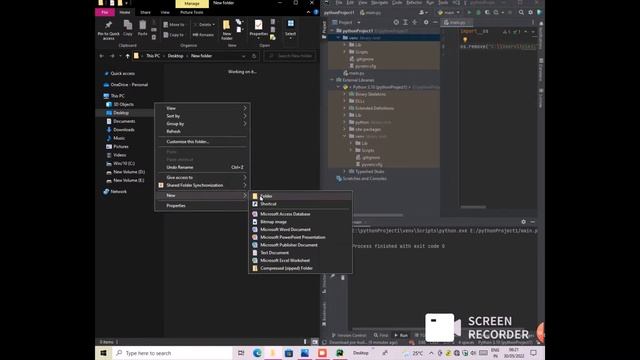Image resolution: width=640 pixels, height=360 pixels.
Task: Create a new Microsoft PowerPoint Presentation
Action: [x=300, y=237]
